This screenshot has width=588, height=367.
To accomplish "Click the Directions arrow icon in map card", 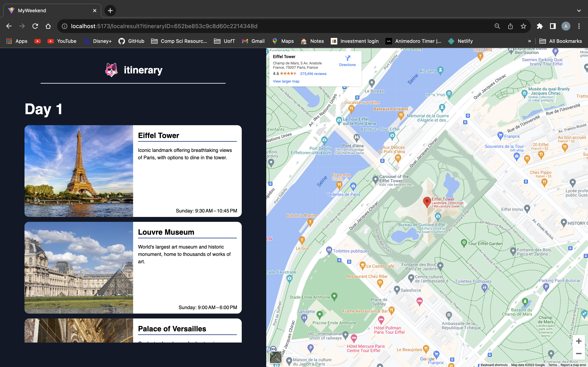I will (347, 58).
